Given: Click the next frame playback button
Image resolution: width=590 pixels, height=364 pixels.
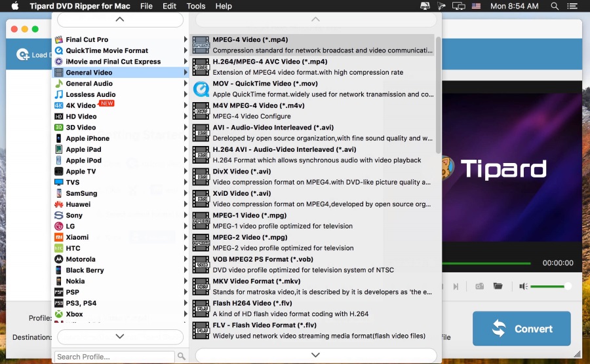Looking at the screenshot, I should [456, 287].
